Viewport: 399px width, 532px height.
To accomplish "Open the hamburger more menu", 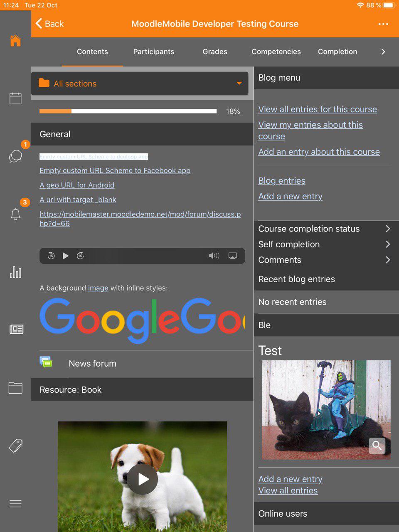I will tap(15, 504).
